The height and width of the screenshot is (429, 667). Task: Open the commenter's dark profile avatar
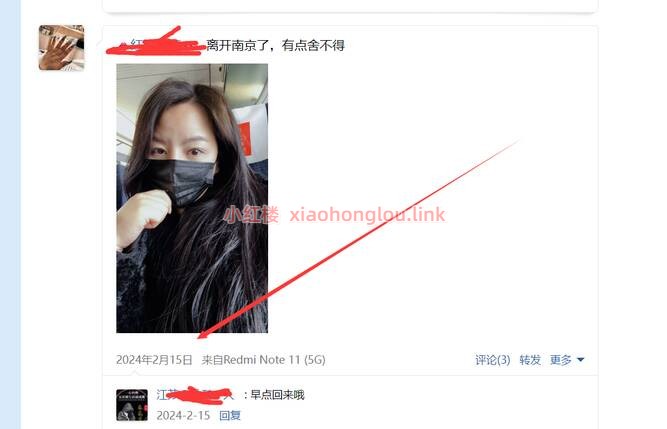tap(132, 405)
